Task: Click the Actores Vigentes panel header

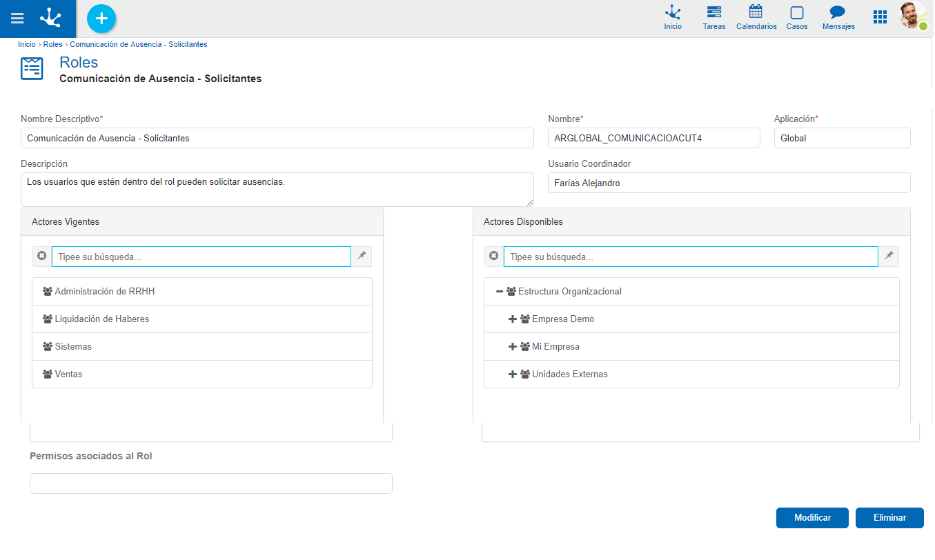Action: [202, 222]
